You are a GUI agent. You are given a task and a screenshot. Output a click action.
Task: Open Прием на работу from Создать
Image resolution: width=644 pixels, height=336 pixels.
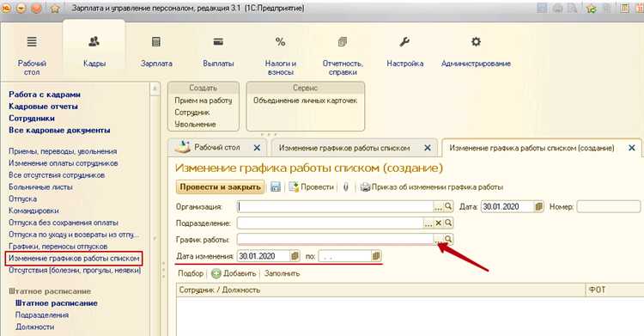coord(204,101)
